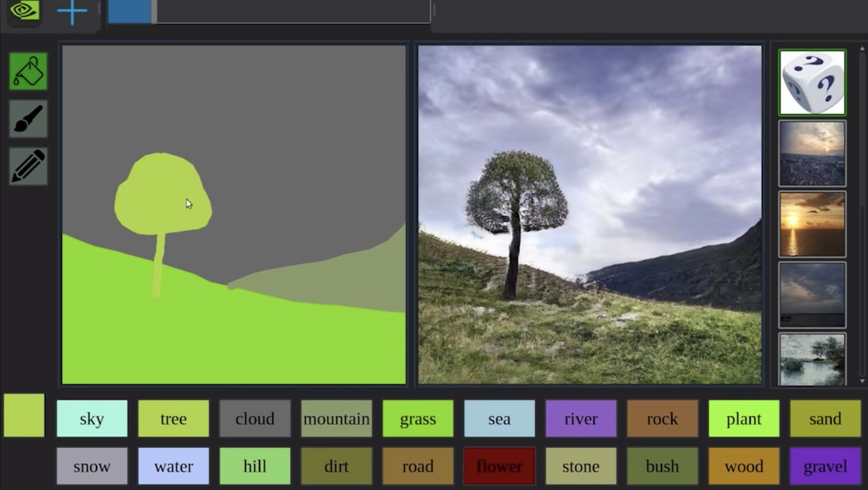Select the snow label color

pos(92,466)
